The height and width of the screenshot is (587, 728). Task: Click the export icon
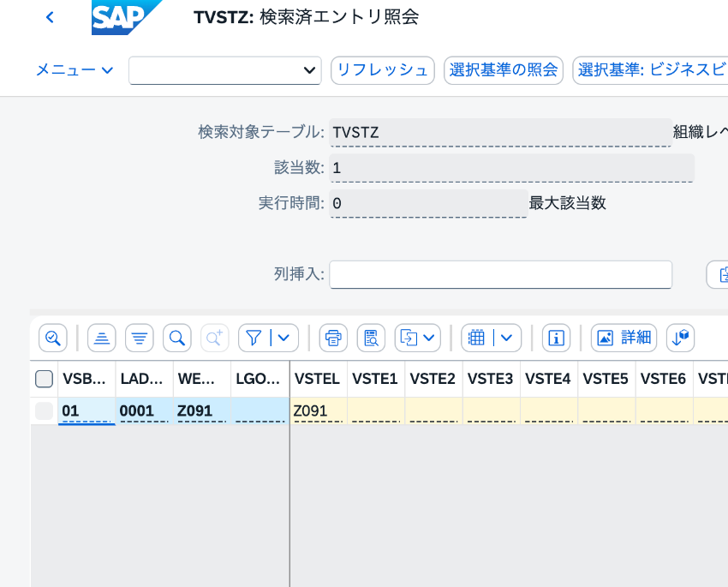point(409,338)
